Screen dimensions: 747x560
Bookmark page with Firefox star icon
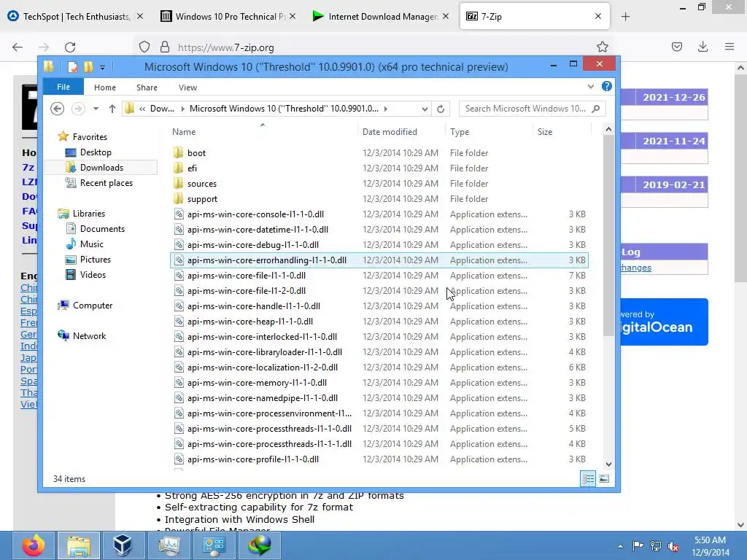pos(602,47)
